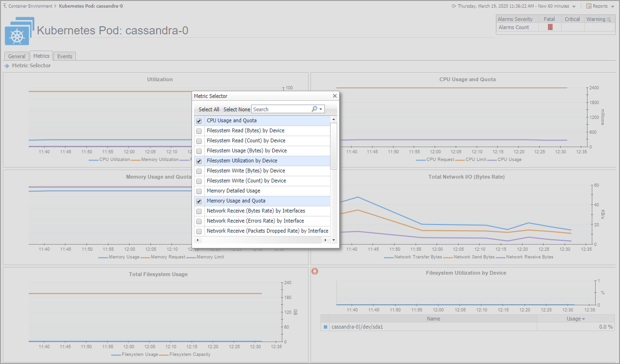Expand the Reports dropdown arrow
Image resolution: width=620 pixels, height=364 pixels.
(612, 7)
